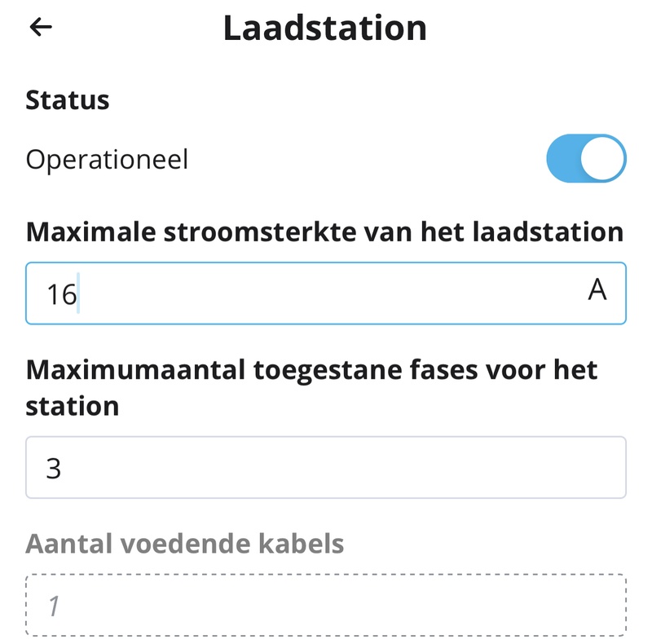The width and height of the screenshot is (652, 644).
Task: Click the word 'station' in the fases label
Action: 73,405
